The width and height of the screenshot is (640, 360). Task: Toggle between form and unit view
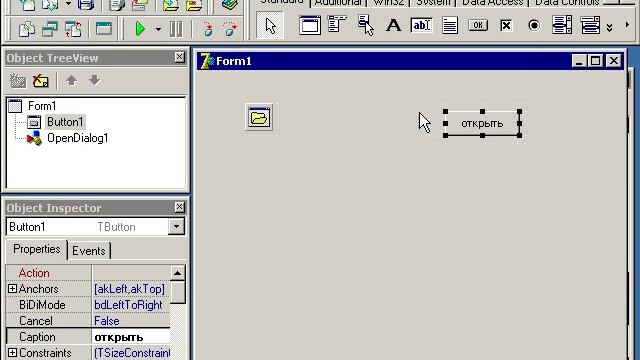pos(73,29)
